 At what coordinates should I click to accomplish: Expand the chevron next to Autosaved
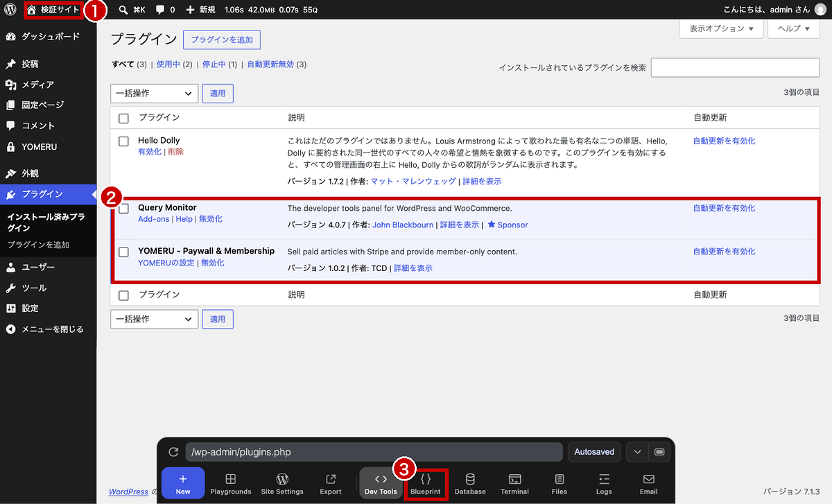point(637,452)
